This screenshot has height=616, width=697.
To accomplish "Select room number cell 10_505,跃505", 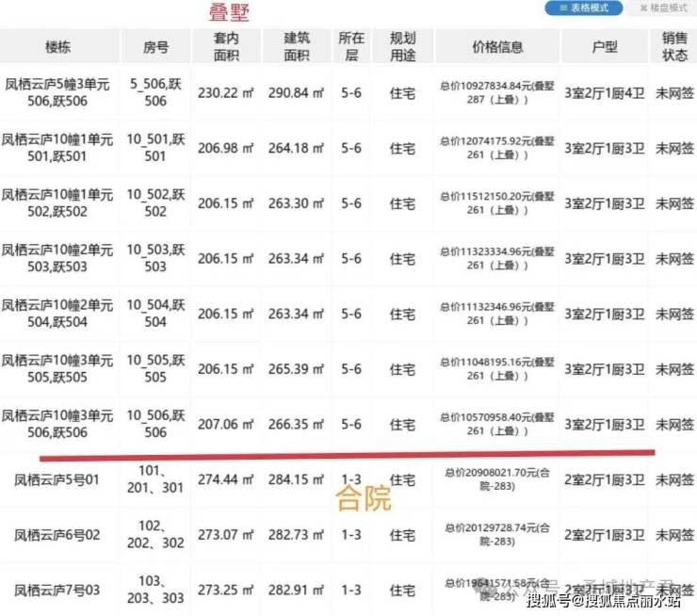I will tap(155, 368).
